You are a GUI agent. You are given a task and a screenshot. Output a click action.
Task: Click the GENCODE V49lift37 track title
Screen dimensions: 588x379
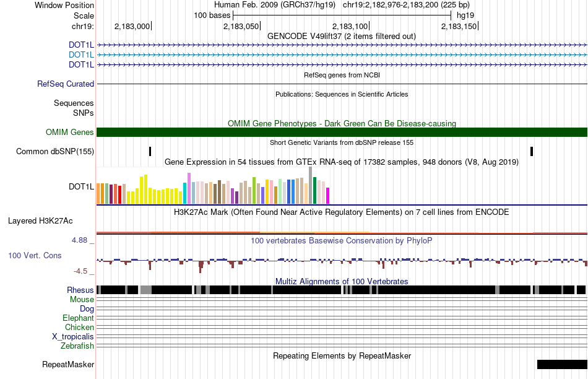[342, 37]
